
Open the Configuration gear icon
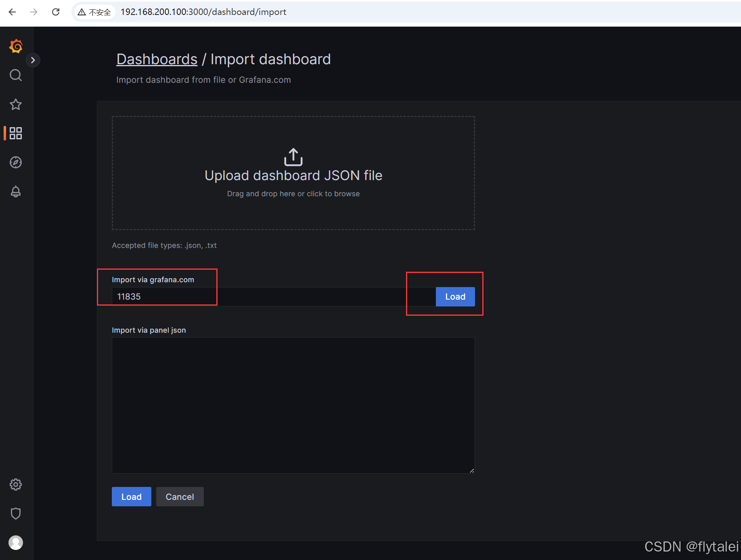(x=16, y=484)
